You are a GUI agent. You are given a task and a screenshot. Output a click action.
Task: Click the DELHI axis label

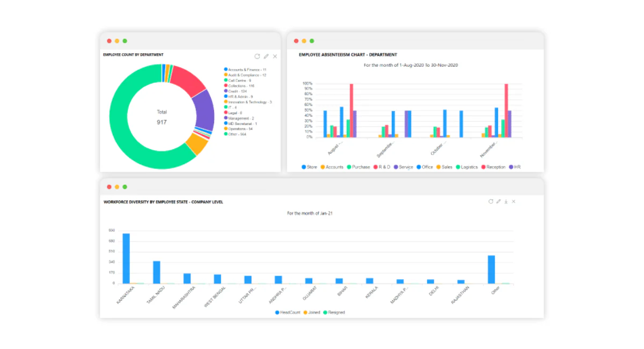pos(434,292)
